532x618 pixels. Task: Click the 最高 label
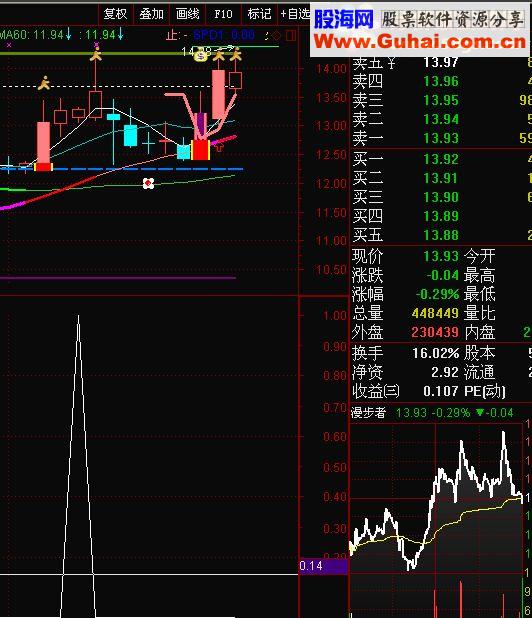(x=480, y=275)
